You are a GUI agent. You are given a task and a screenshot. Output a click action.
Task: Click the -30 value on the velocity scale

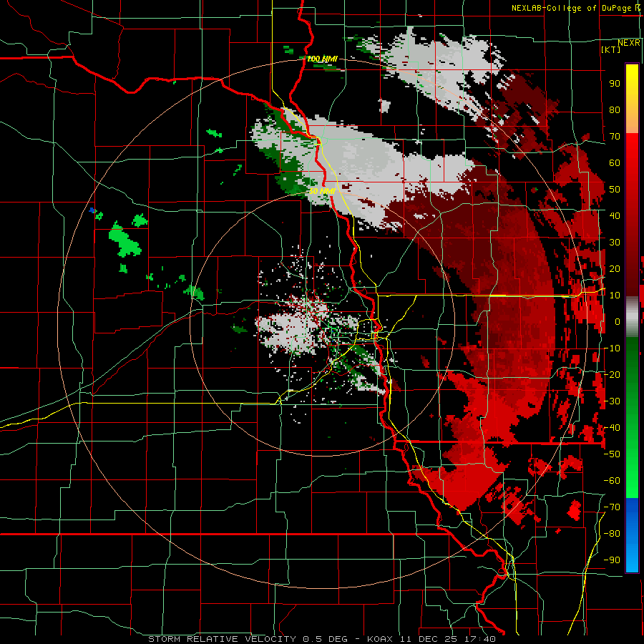(x=612, y=401)
